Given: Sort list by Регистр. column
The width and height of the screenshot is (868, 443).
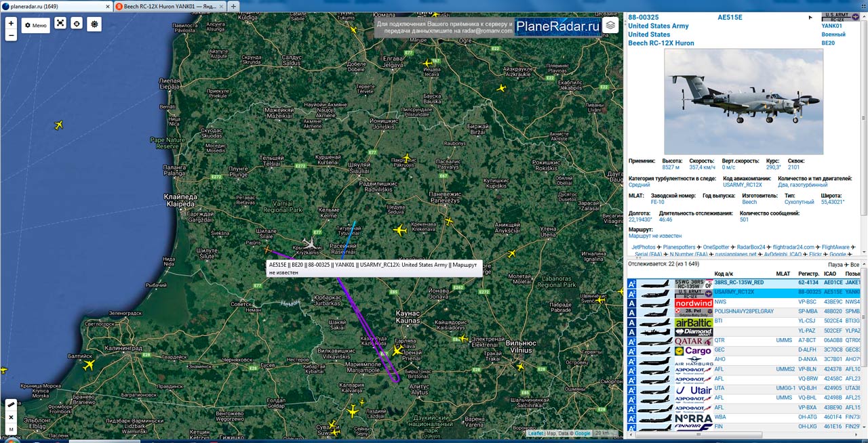Looking at the screenshot, I should pos(808,274).
